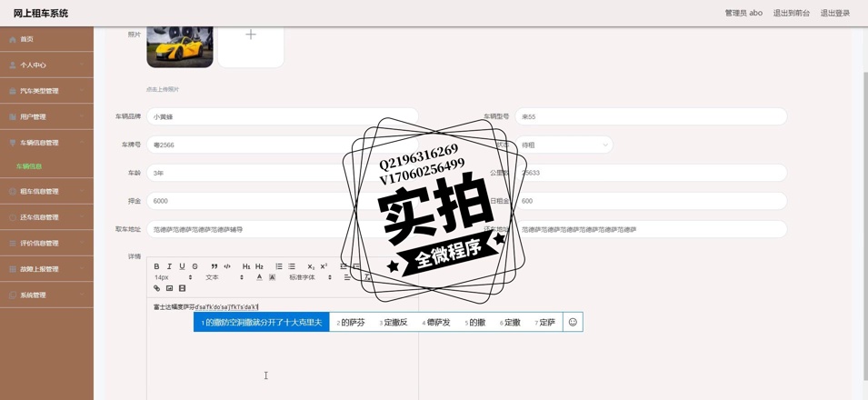Image resolution: width=868 pixels, height=400 pixels.
Task: Insert a hyperlink with the link icon
Action: click(156, 288)
